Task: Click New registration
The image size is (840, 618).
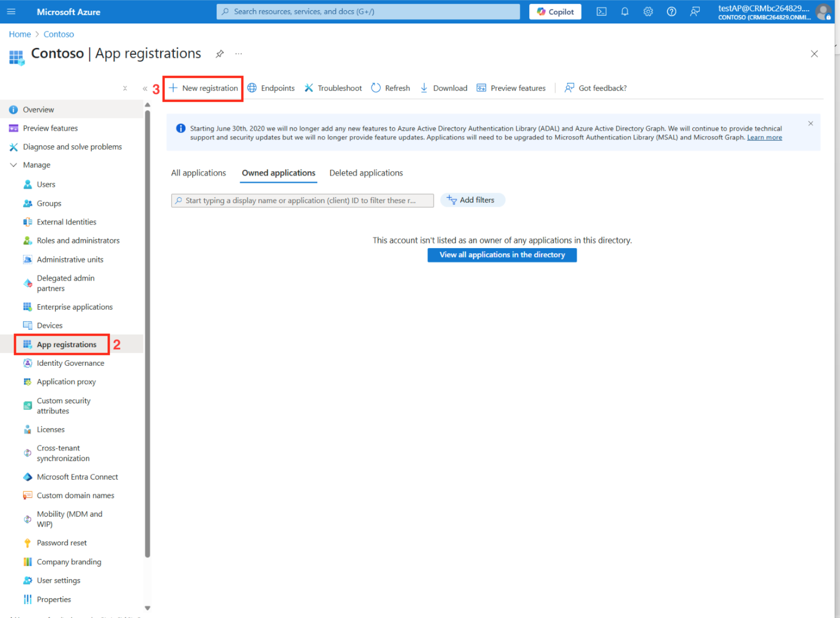Action: point(203,88)
